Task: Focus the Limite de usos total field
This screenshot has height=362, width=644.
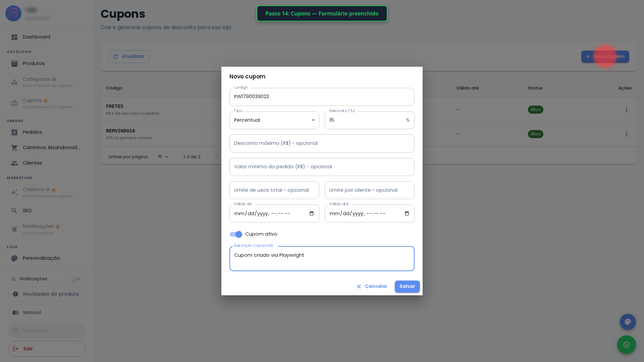Action: click(x=274, y=190)
